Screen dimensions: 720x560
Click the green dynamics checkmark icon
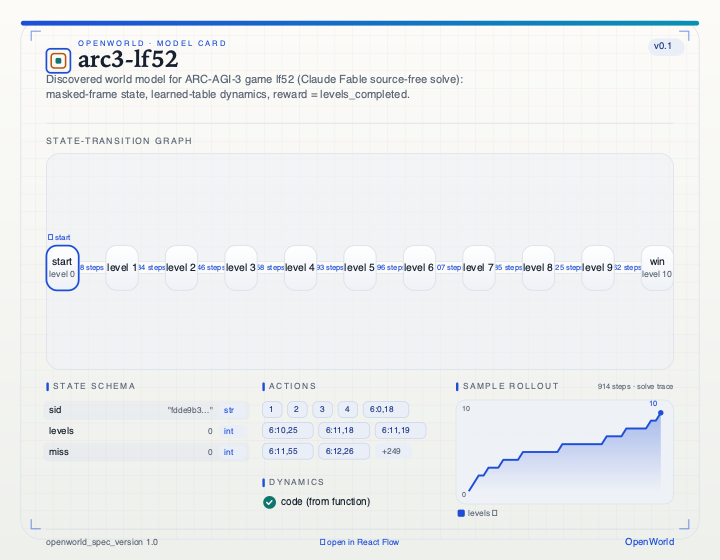click(x=270, y=502)
